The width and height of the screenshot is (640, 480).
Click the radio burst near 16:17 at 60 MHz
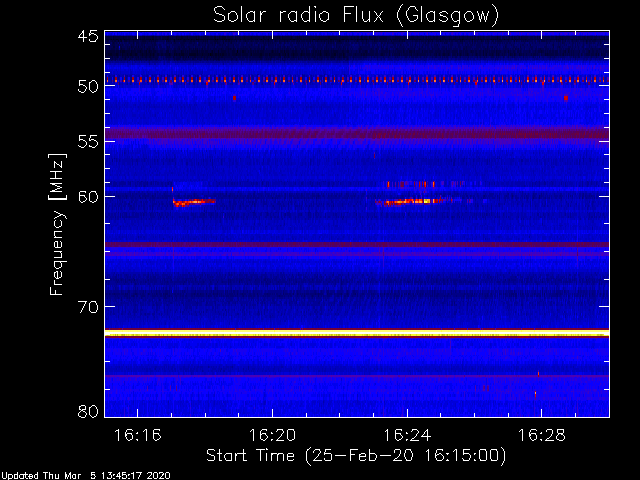(194, 202)
